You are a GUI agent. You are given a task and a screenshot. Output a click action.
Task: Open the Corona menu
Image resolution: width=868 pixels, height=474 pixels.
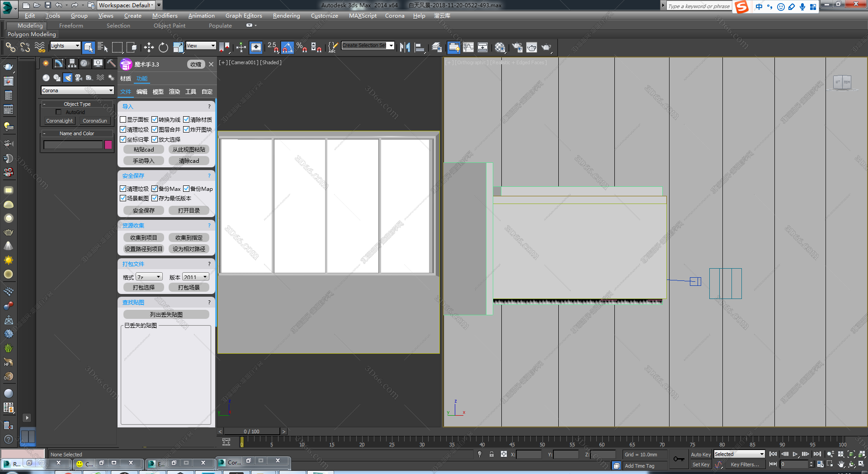[395, 15]
